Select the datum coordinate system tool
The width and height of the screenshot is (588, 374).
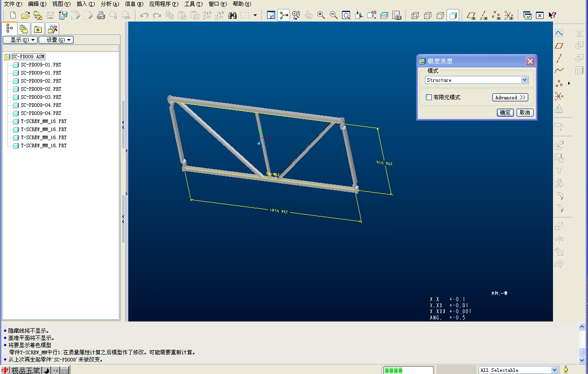(x=559, y=96)
